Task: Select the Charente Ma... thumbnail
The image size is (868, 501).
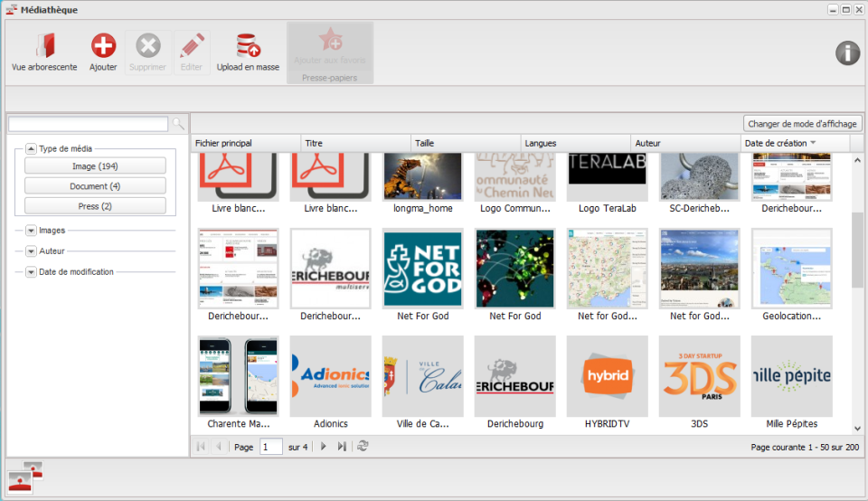Action: [x=238, y=376]
